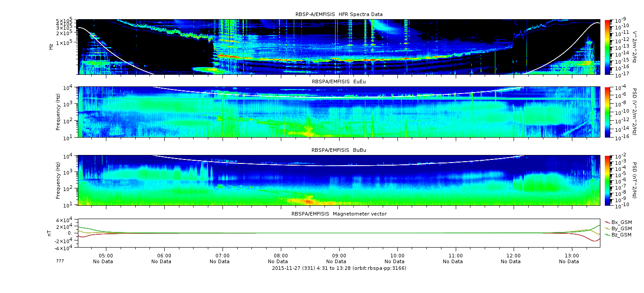Click the EuEu panel Frequency (Hz) axis label
The height and width of the screenshot is (293, 644).
coord(58,112)
